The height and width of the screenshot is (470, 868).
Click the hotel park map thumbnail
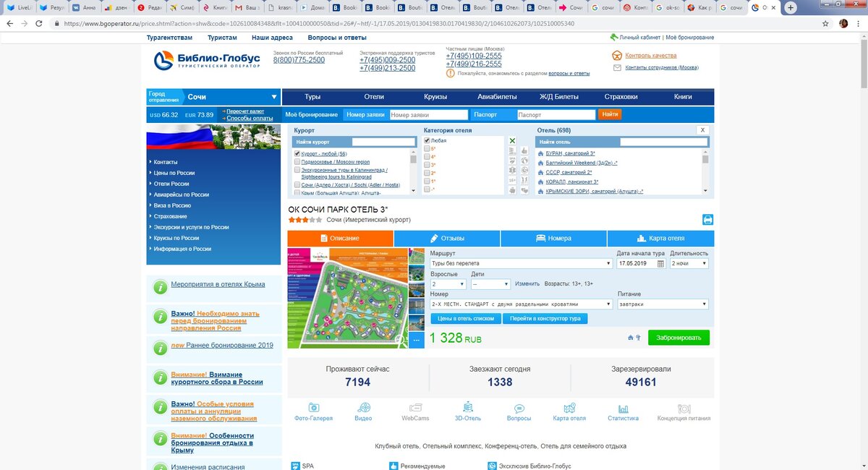347,299
